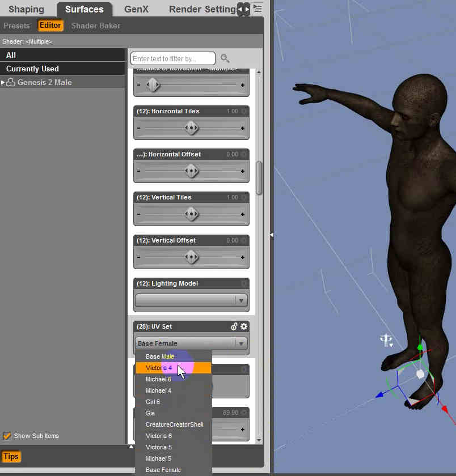Choose Michael 4 from UV Set list
The height and width of the screenshot is (476, 456).
(173, 390)
